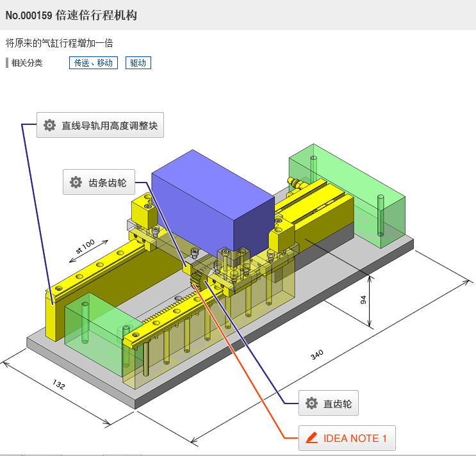Click the gear icon beside 直线导轨用高度调整块
Image resolution: width=476 pixels, height=456 pixels.
(x=49, y=125)
